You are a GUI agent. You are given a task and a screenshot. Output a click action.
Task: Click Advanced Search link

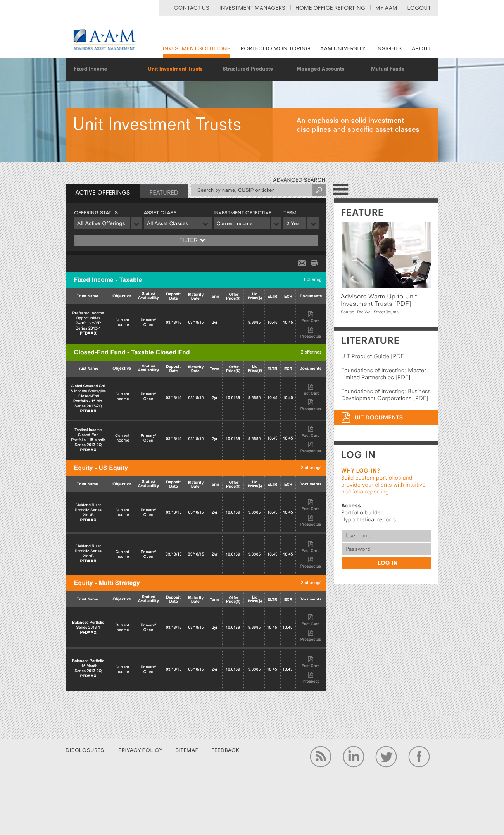299,180
